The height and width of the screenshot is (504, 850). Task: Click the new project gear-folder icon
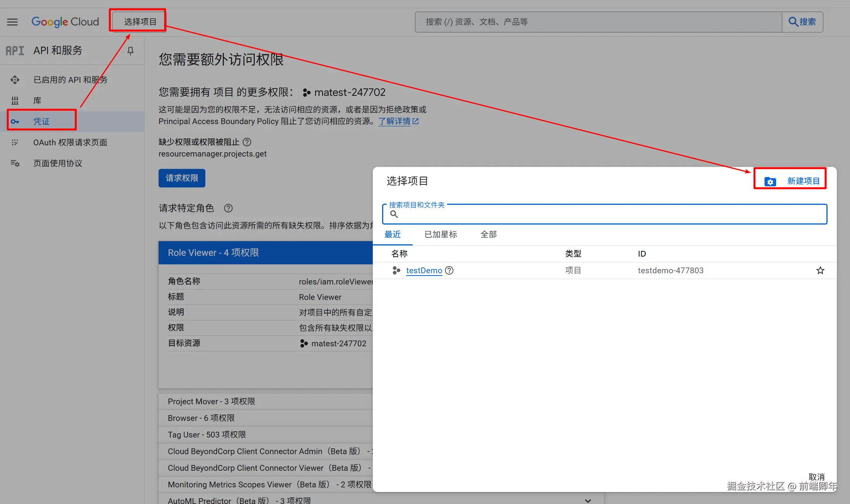point(770,181)
